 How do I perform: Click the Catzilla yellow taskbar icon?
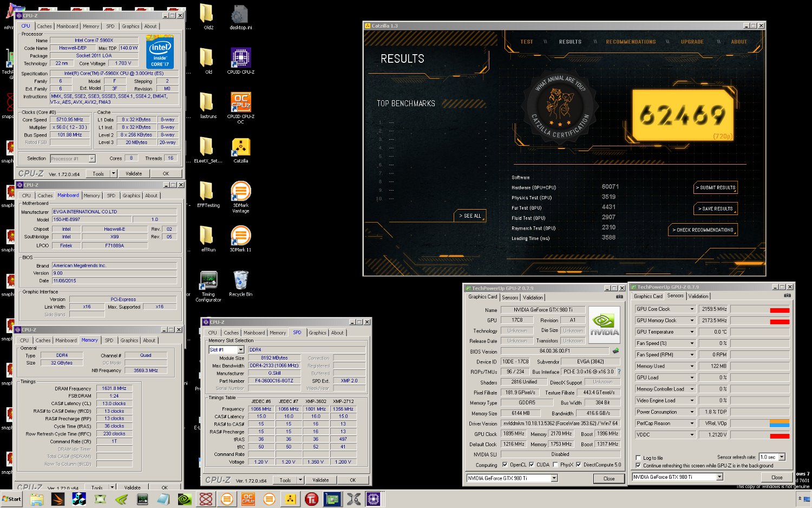(x=290, y=499)
